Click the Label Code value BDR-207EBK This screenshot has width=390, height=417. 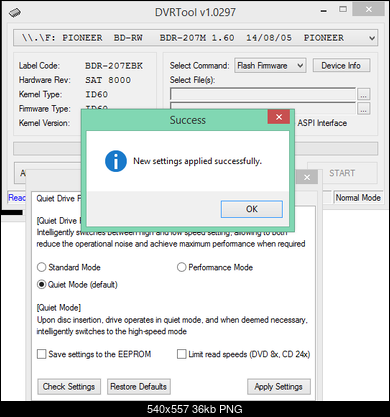[114, 66]
